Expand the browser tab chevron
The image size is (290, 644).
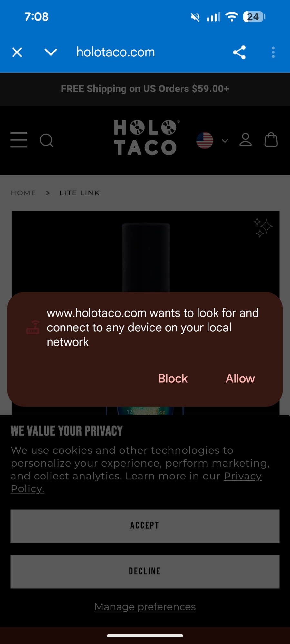pyautogui.click(x=51, y=52)
